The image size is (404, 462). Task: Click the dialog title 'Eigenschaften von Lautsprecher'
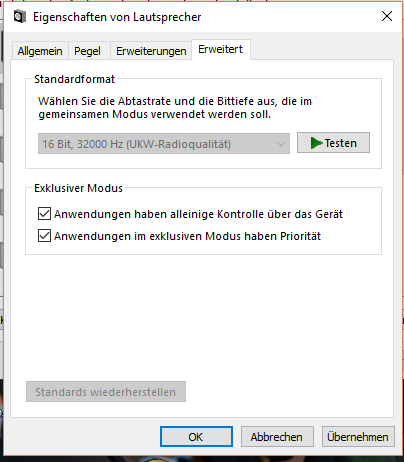coord(117,17)
